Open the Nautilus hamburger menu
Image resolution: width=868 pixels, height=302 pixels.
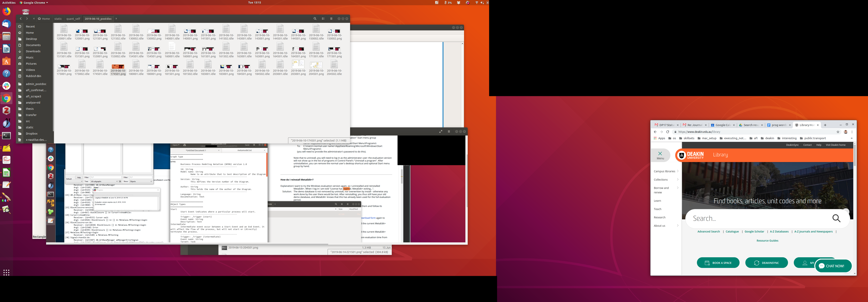pos(331,19)
